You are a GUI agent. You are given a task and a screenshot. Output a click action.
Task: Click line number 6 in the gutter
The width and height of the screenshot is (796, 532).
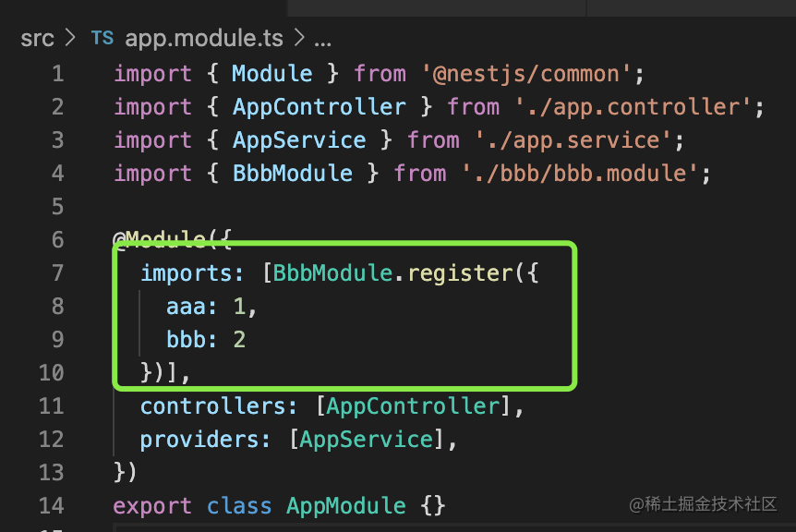pyautogui.click(x=57, y=240)
